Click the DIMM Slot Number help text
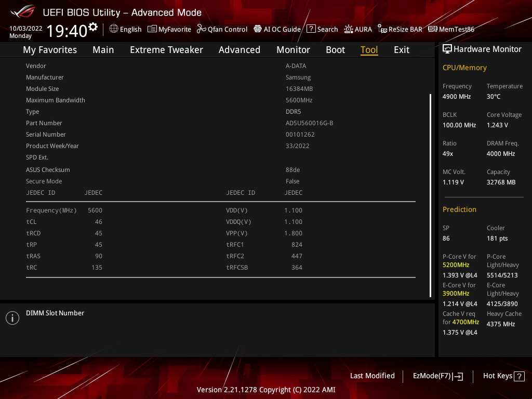Screen dimensions: 532x399 coord(55,313)
